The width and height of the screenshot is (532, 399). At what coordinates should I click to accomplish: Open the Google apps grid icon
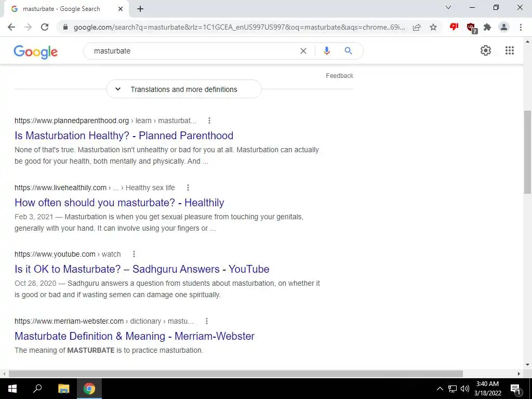(509, 50)
